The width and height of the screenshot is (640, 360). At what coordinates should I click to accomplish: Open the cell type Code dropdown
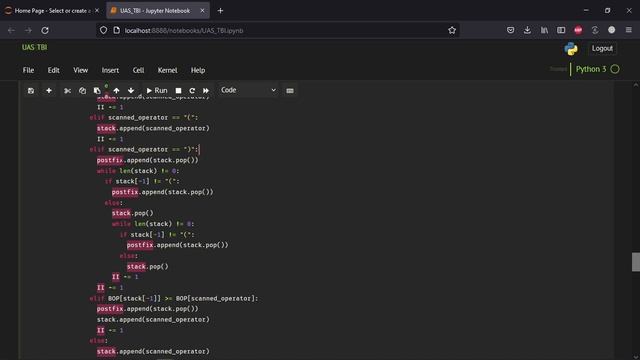248,90
